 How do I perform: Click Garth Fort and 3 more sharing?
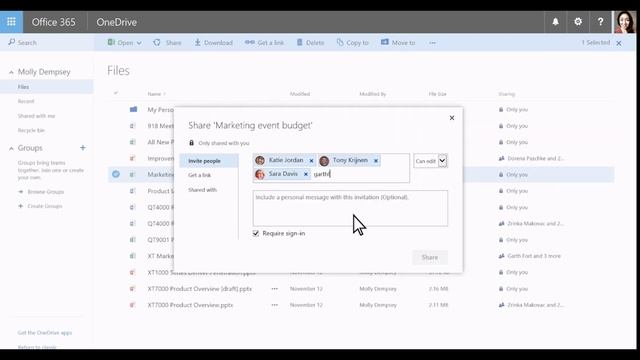pyautogui.click(x=534, y=256)
